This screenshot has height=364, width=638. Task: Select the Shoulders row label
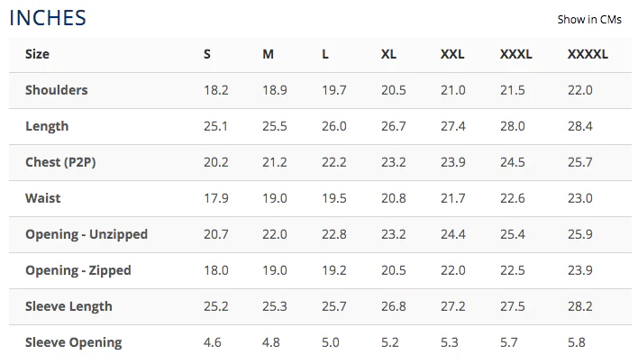coord(57,90)
